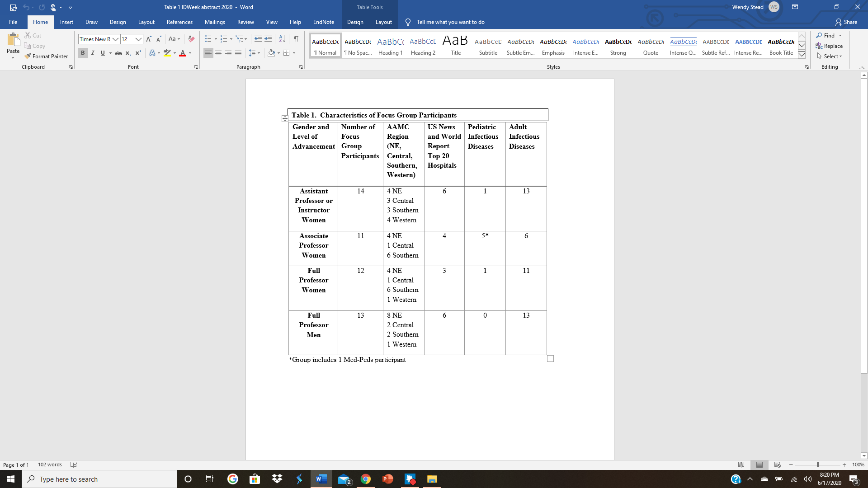
Task: Click the Undo arrow icon
Action: pos(26,7)
